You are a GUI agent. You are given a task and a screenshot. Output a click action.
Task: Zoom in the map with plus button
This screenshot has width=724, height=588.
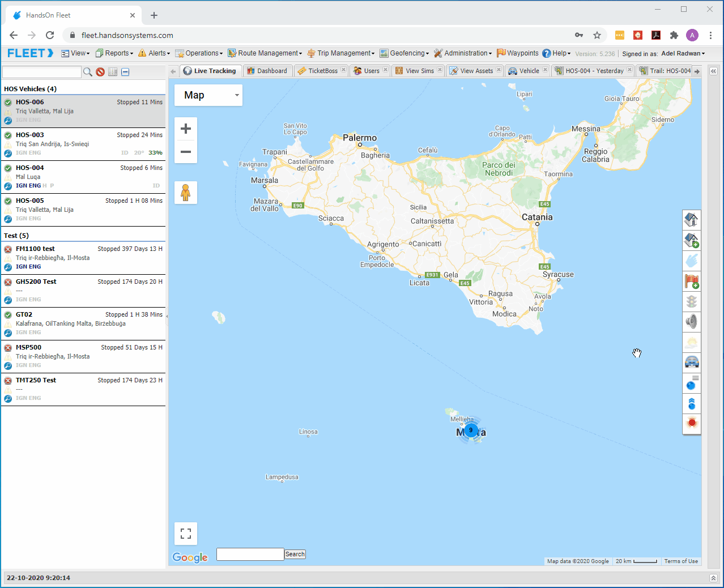click(186, 129)
